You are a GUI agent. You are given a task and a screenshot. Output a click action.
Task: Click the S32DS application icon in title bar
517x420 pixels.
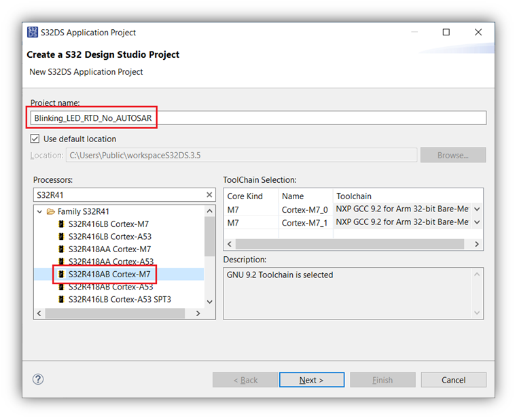(x=33, y=33)
